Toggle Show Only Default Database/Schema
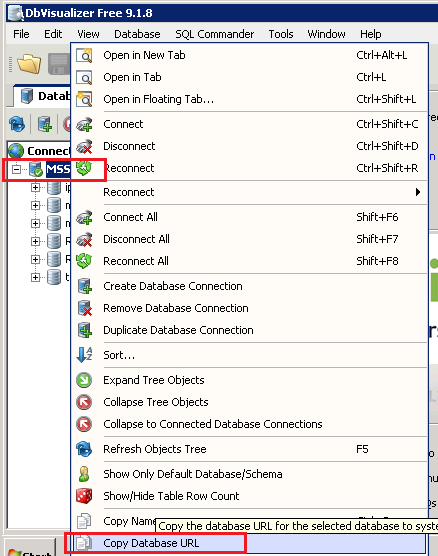This screenshot has height=556, width=438. pyautogui.click(x=249, y=474)
